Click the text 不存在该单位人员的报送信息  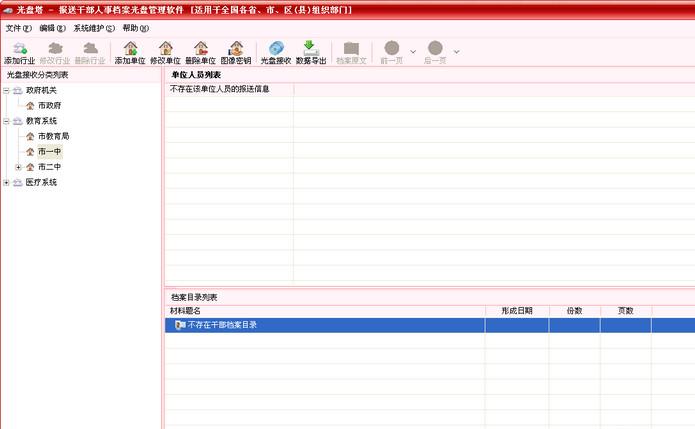pos(219,89)
